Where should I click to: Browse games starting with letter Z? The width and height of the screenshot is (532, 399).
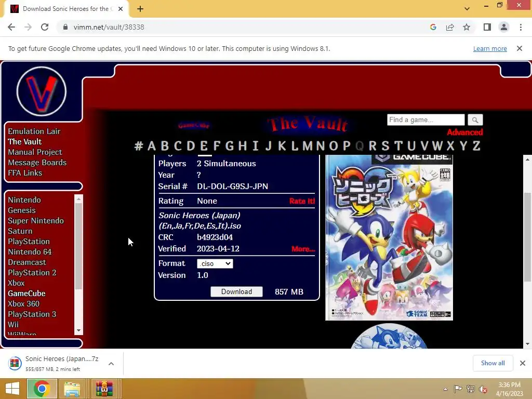476,146
